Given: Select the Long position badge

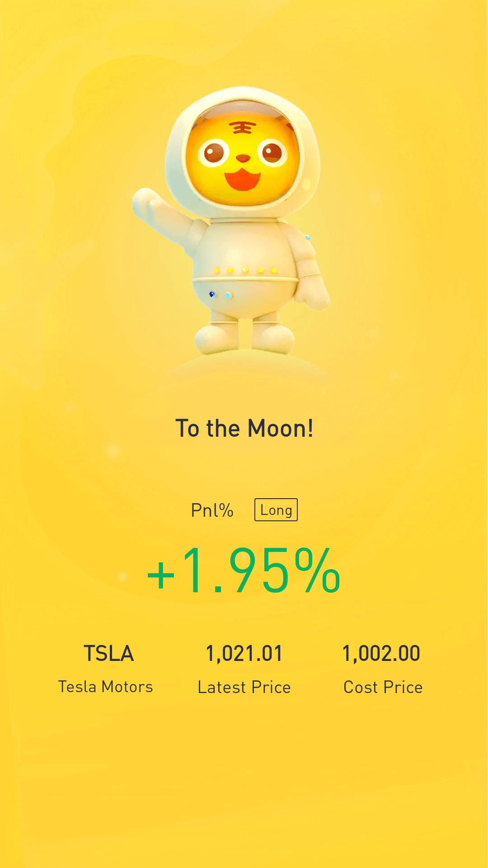Looking at the screenshot, I should (276, 510).
